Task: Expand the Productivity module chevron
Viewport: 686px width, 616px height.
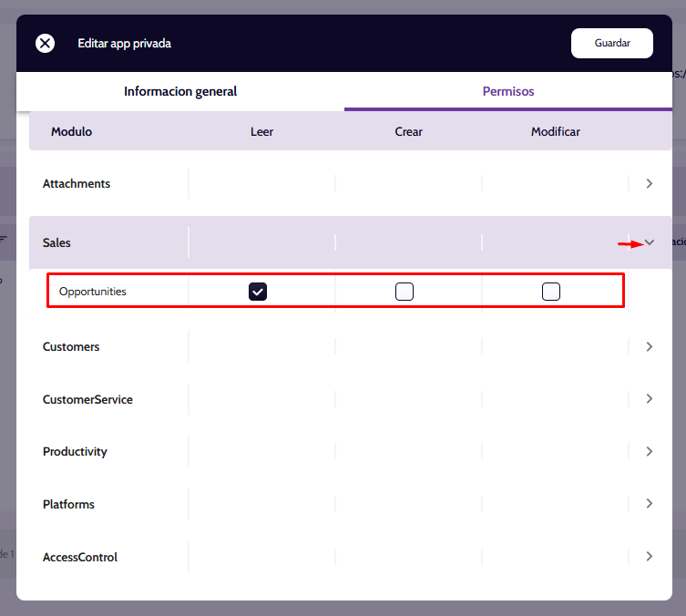Action: click(649, 452)
